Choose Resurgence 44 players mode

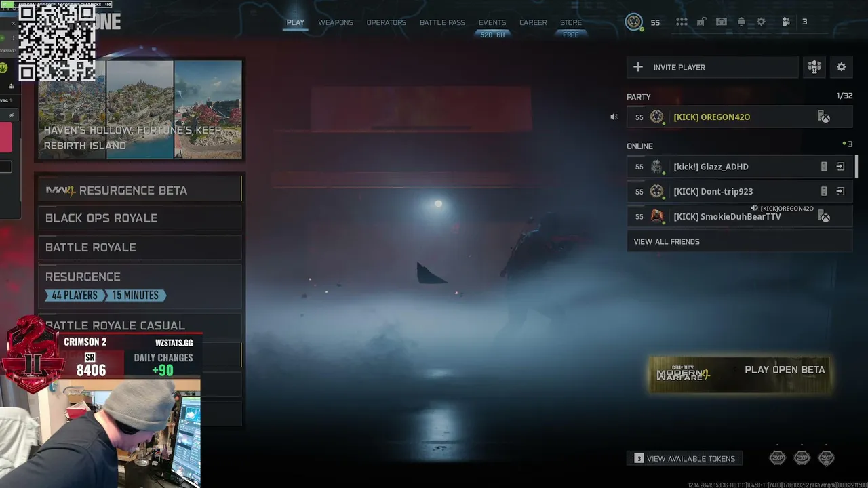point(140,286)
